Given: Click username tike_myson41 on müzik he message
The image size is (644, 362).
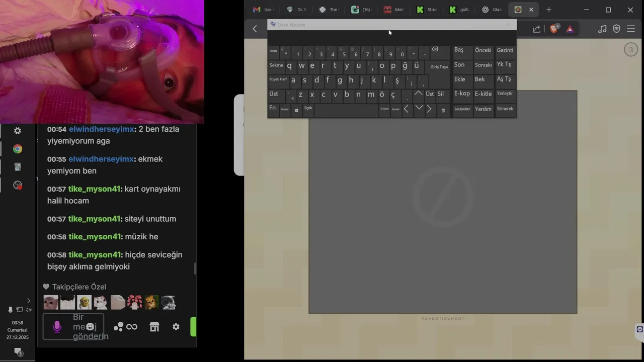Looking at the screenshot, I should (95, 237).
